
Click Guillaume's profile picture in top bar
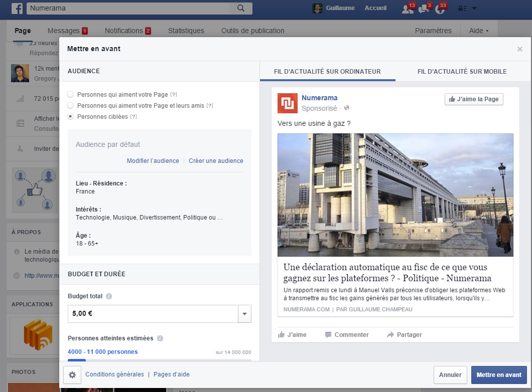(317, 8)
